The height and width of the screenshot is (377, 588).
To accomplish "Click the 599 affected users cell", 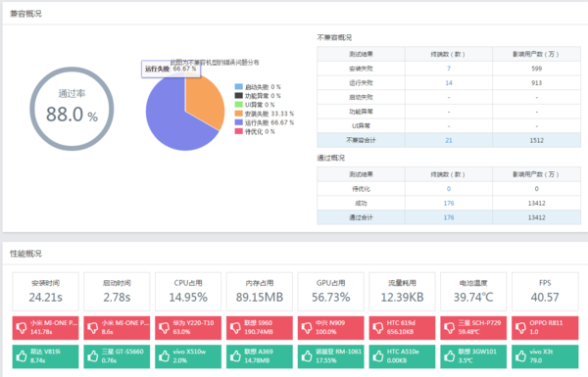I will tap(537, 69).
